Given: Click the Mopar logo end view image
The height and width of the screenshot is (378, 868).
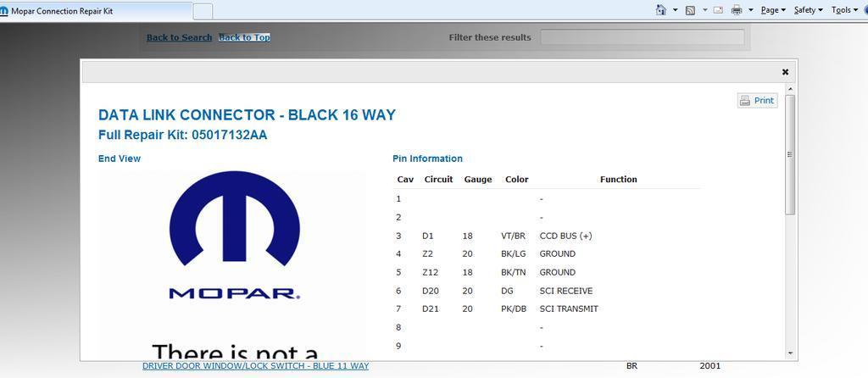Looking at the screenshot, I should tap(233, 264).
